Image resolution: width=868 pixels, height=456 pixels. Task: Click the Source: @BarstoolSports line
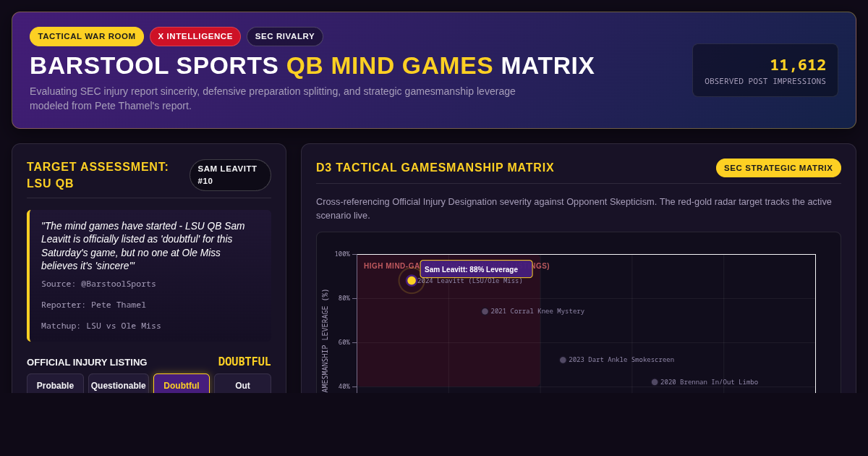98,284
